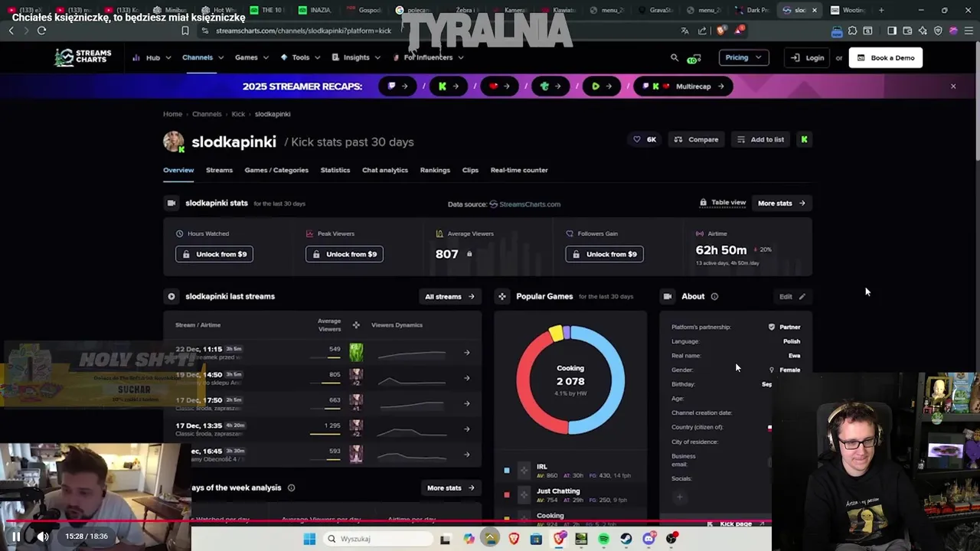Switch to the Chat analytics tab

[x=385, y=170]
